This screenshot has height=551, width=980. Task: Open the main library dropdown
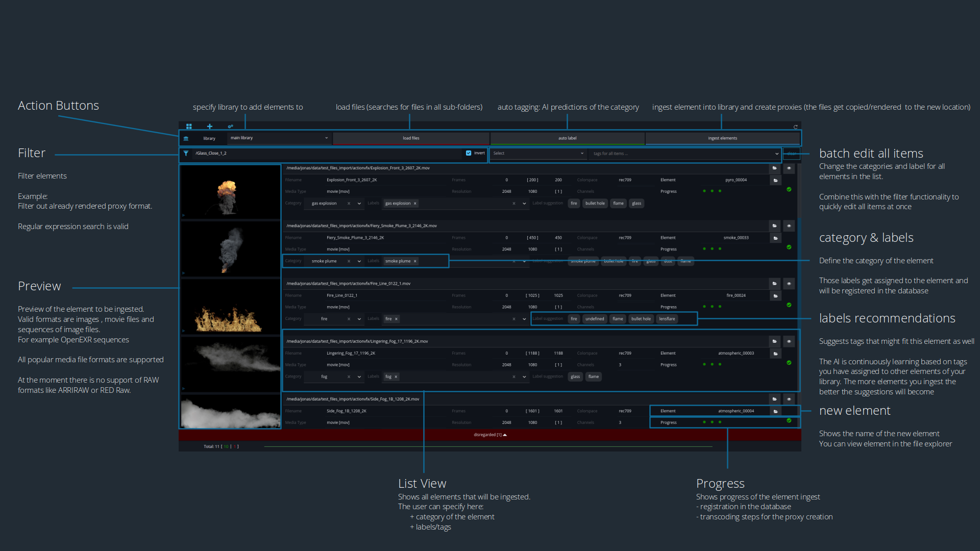coord(279,138)
